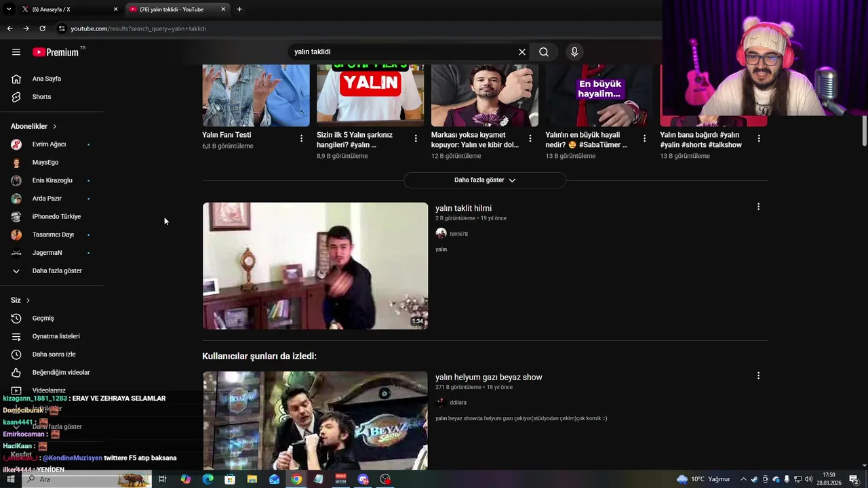The width and height of the screenshot is (868, 488).
Task: Show hidden system tray icons
Action: coord(743,479)
